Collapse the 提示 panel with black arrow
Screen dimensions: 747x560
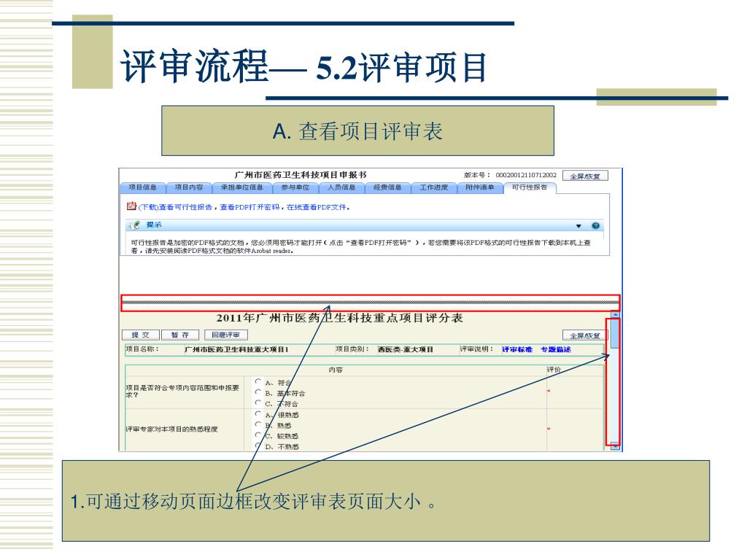tap(578, 226)
